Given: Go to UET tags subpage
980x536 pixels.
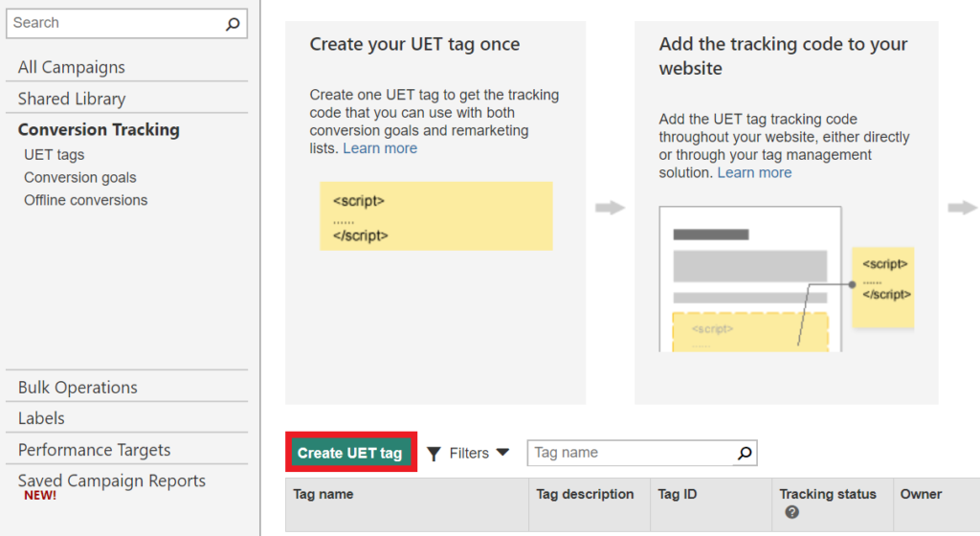Looking at the screenshot, I should pyautogui.click(x=55, y=155).
